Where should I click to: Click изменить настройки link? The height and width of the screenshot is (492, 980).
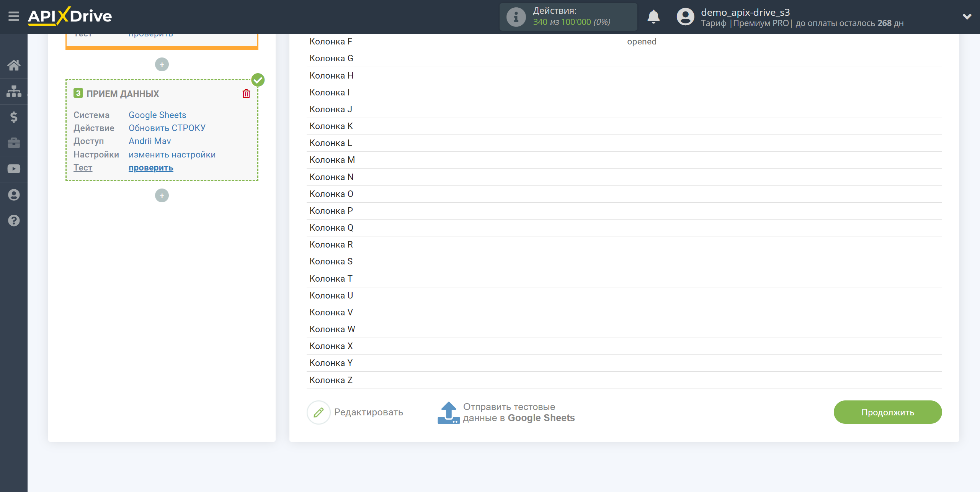click(172, 154)
